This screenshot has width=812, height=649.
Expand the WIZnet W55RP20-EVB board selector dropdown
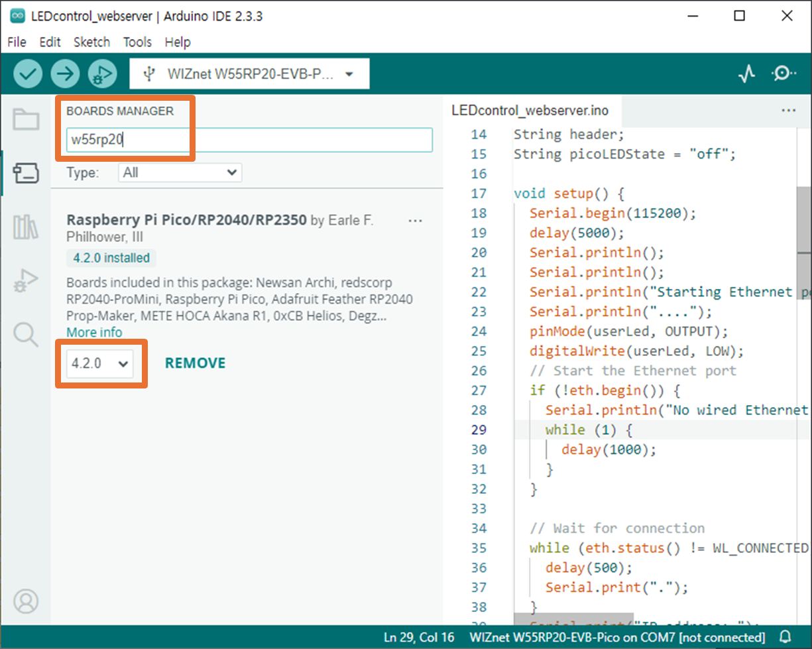[x=249, y=74]
